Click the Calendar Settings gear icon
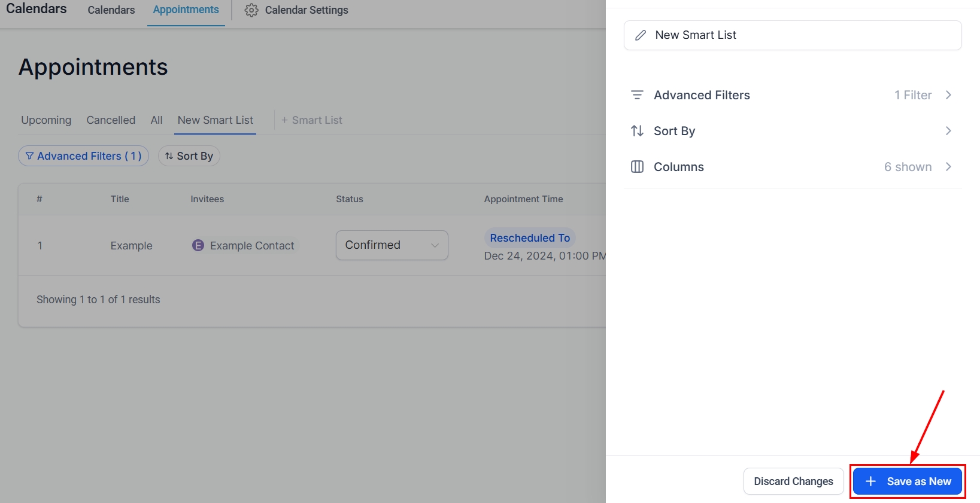The width and height of the screenshot is (980, 503). (251, 10)
